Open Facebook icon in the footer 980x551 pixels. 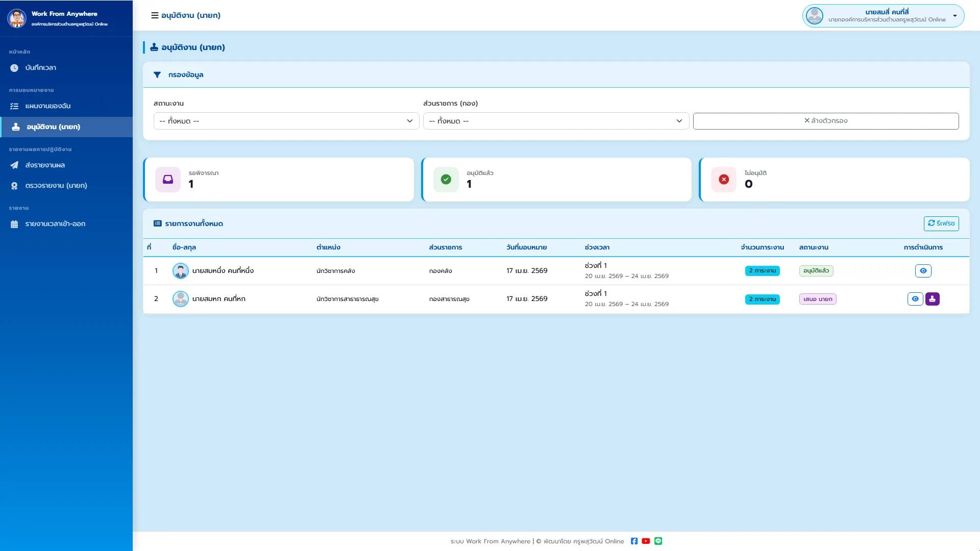(x=634, y=541)
